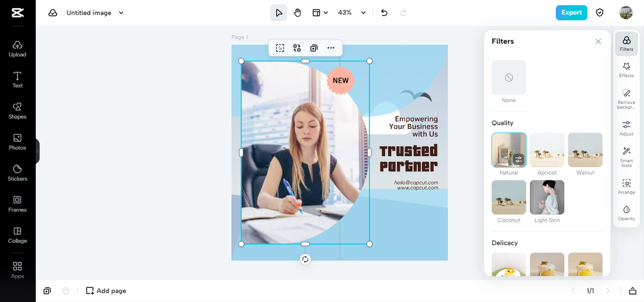Open the Shapes panel
This screenshot has height=302, width=644.
[x=18, y=111]
